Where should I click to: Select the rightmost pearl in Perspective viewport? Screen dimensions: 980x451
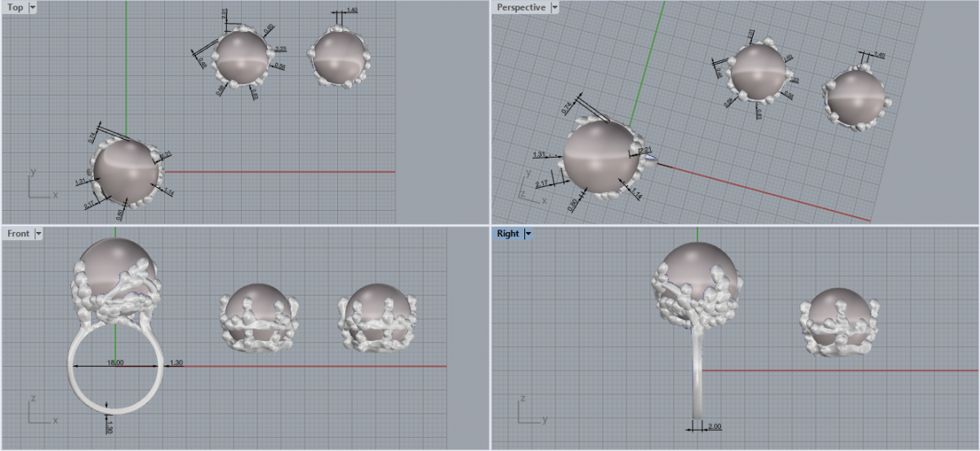click(857, 99)
